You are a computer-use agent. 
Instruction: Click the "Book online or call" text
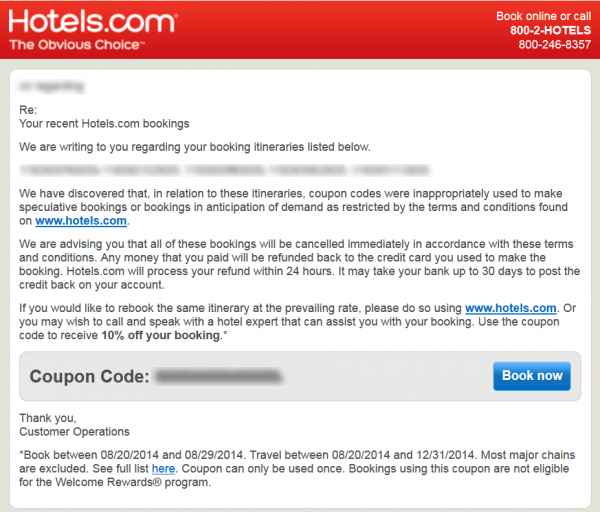pyautogui.click(x=544, y=16)
